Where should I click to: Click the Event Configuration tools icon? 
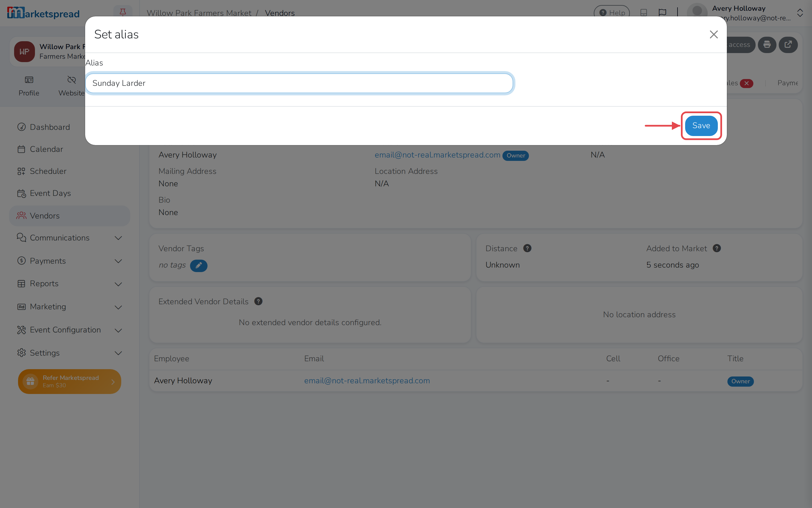click(x=21, y=330)
